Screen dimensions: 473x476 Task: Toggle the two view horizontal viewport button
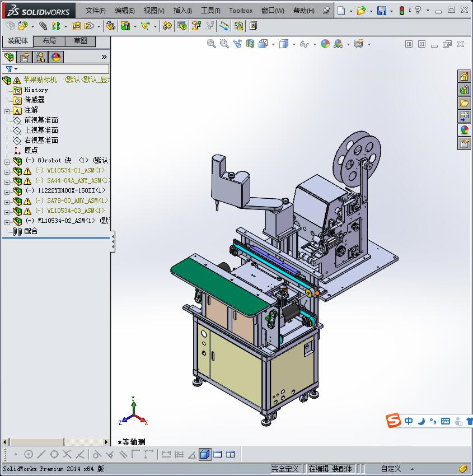coord(218,454)
